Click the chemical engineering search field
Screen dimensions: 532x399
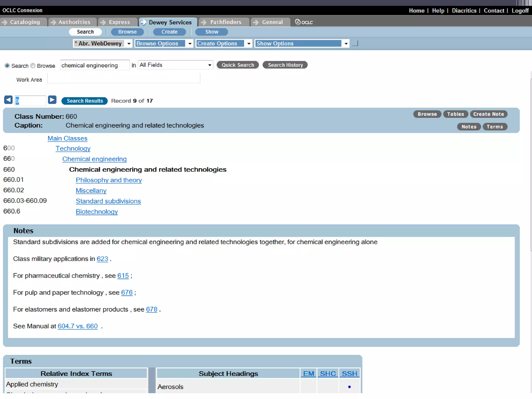pyautogui.click(x=95, y=65)
